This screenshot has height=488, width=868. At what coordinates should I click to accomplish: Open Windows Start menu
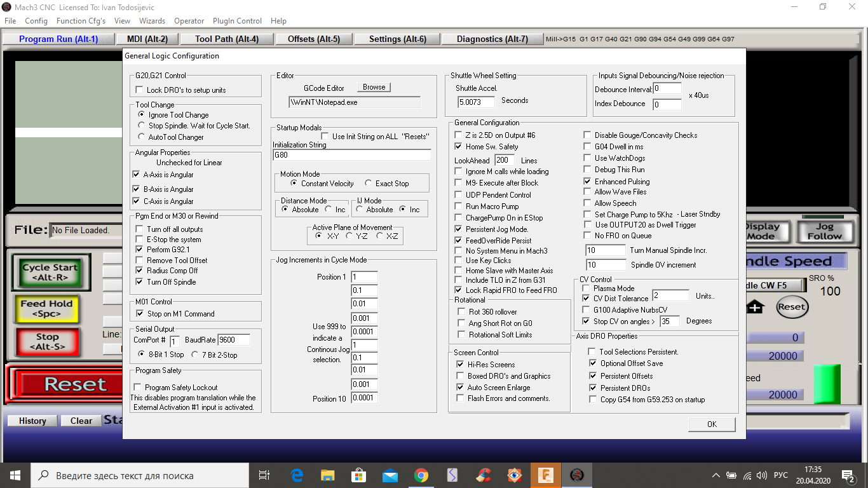click(x=15, y=475)
